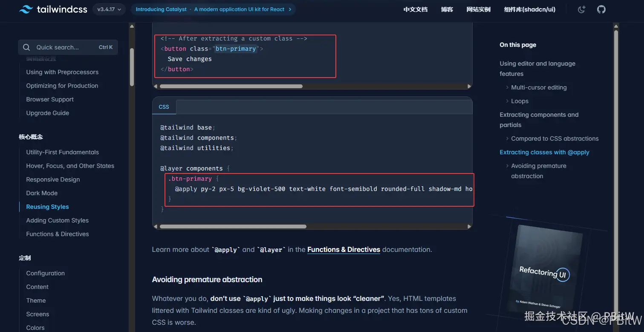
Task: Open Theme sidebar page
Action: pyautogui.click(x=36, y=300)
